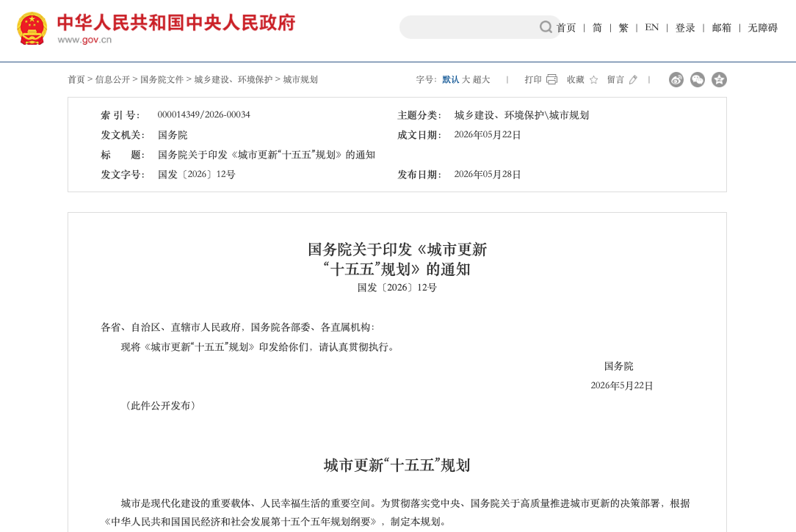Click the printer icon

[551, 80]
